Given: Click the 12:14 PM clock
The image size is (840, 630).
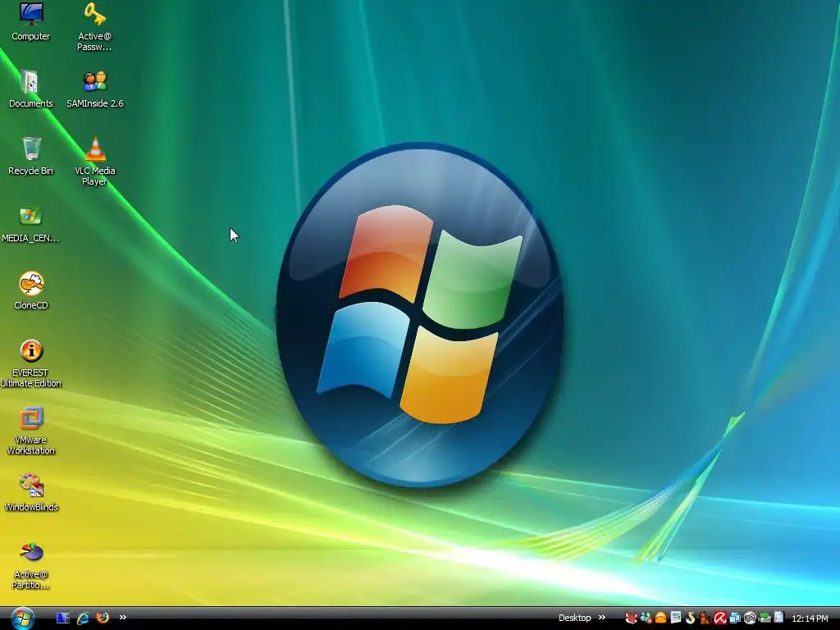Looking at the screenshot, I should pyautogui.click(x=810, y=619).
